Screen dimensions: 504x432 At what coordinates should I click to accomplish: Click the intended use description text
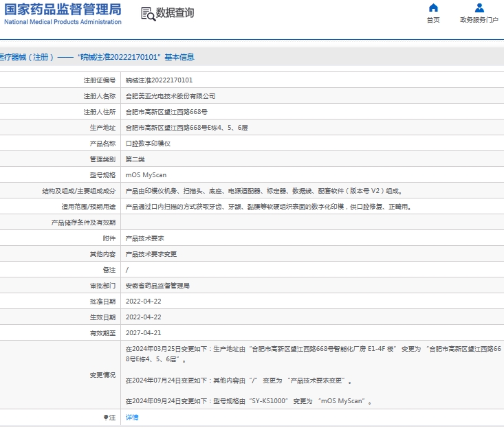click(268, 207)
